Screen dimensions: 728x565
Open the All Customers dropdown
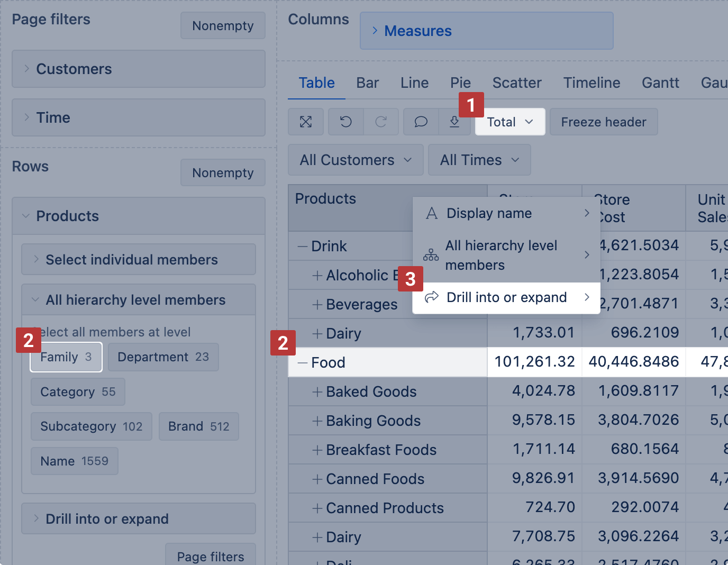click(356, 160)
